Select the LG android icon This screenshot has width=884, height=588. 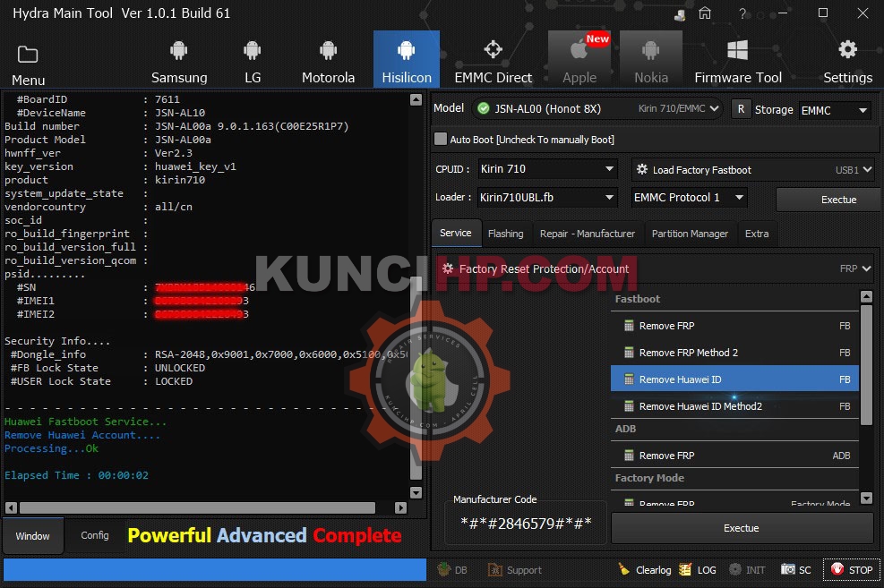[x=252, y=51]
